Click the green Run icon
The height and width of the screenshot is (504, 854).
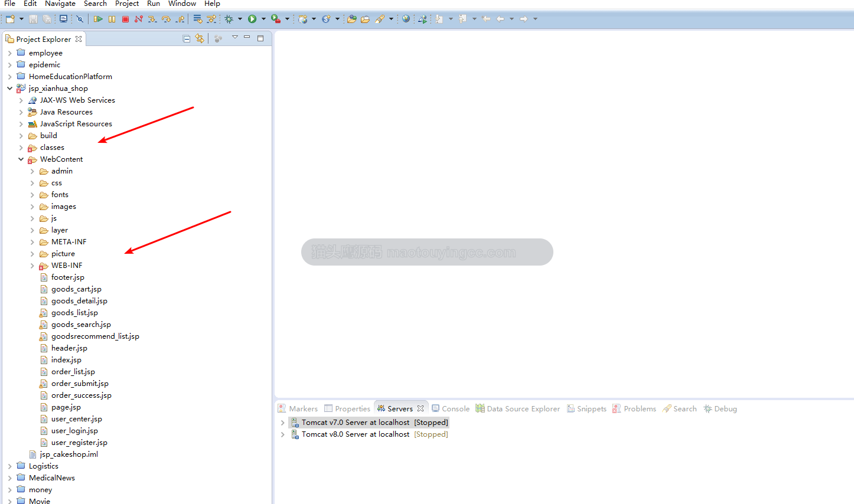252,19
